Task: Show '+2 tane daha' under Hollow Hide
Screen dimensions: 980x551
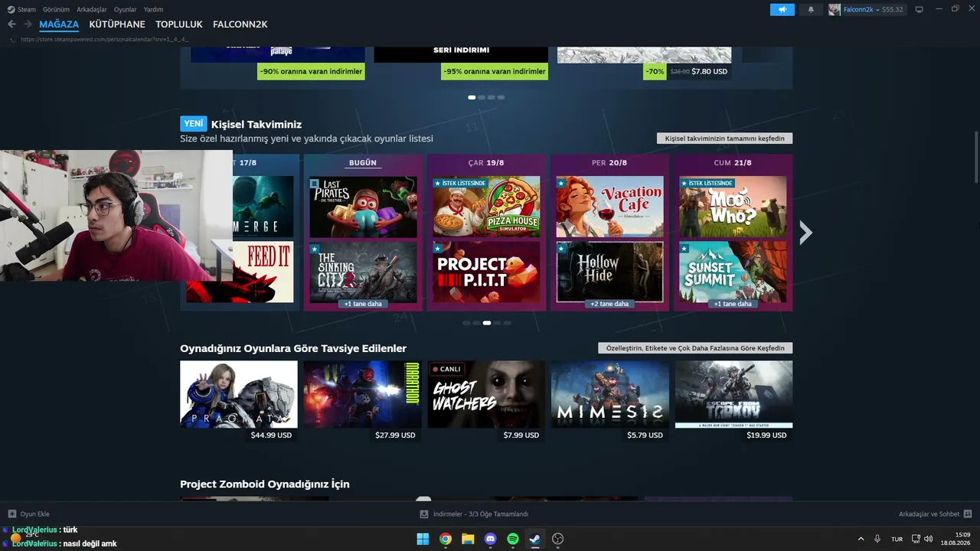Action: [610, 304]
